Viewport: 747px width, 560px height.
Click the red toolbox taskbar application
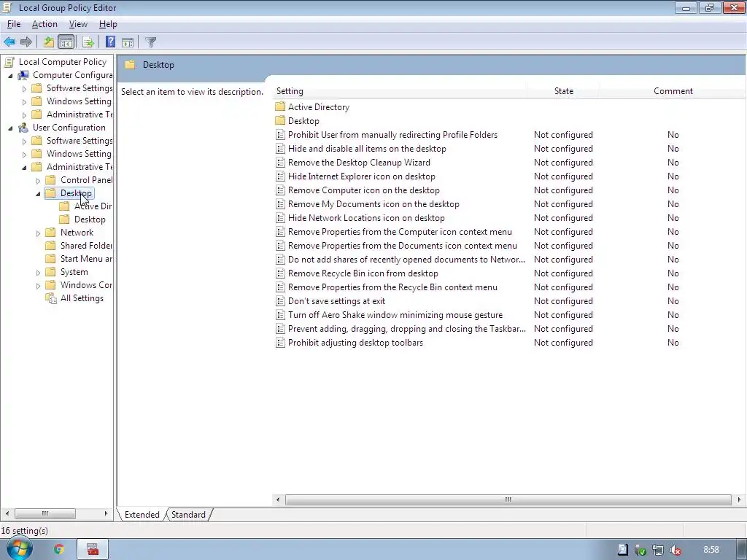(x=93, y=550)
